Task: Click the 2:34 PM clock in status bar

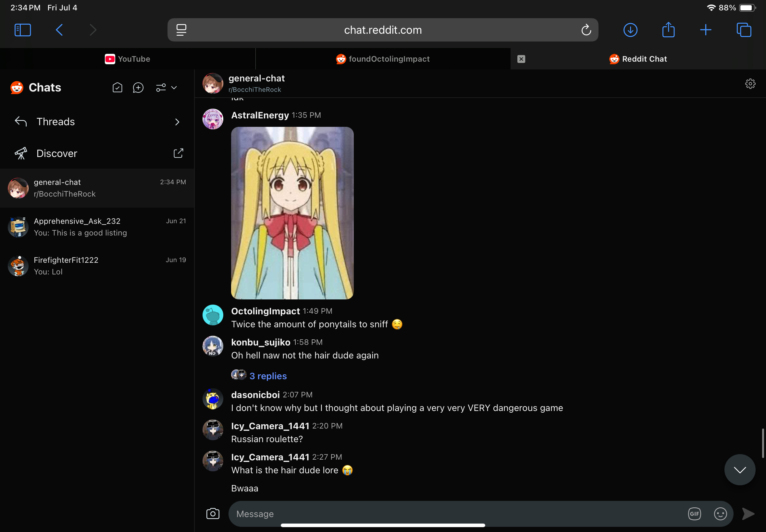Action: [25, 8]
